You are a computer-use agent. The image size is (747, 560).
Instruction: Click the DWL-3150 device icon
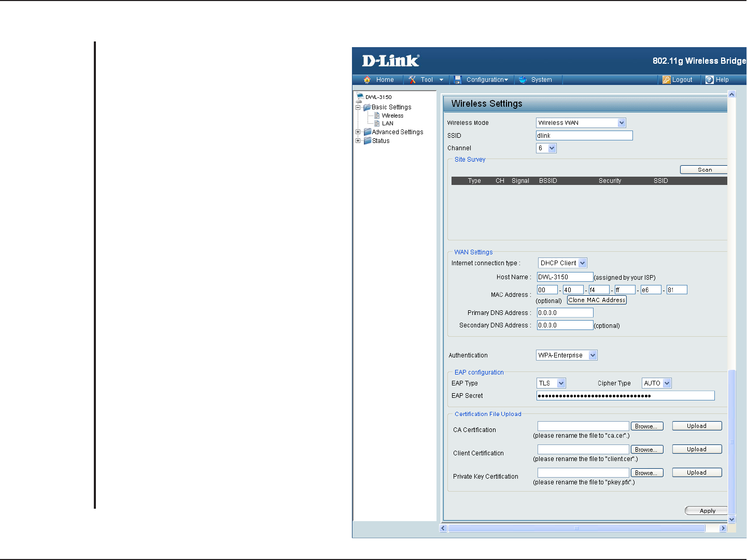(360, 96)
